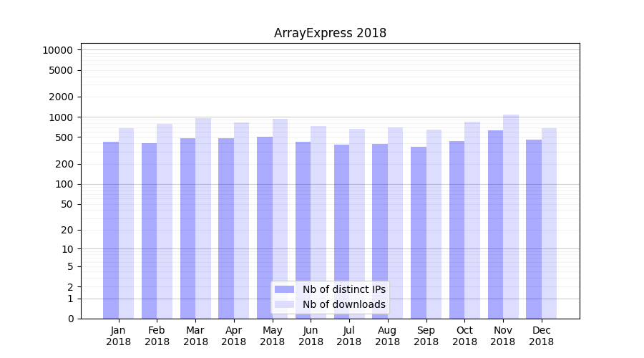
Task: Click the 'Aug 2018' x-axis label
Action: [387, 336]
